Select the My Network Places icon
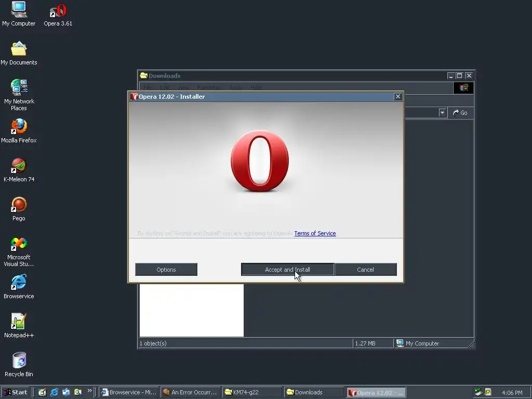Screen dimensions: 532x399 click(x=19, y=95)
